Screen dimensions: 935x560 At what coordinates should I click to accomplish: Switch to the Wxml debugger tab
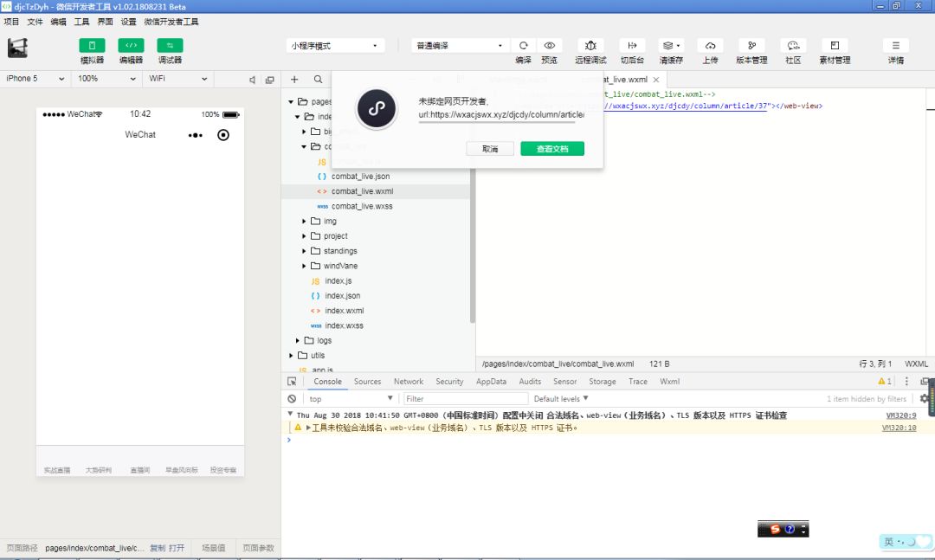669,382
